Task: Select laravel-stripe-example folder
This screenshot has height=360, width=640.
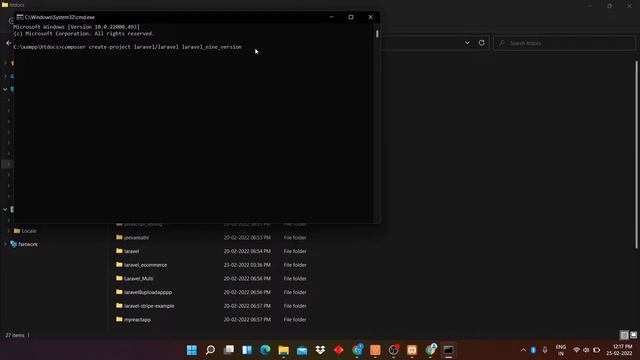Action: point(149,306)
